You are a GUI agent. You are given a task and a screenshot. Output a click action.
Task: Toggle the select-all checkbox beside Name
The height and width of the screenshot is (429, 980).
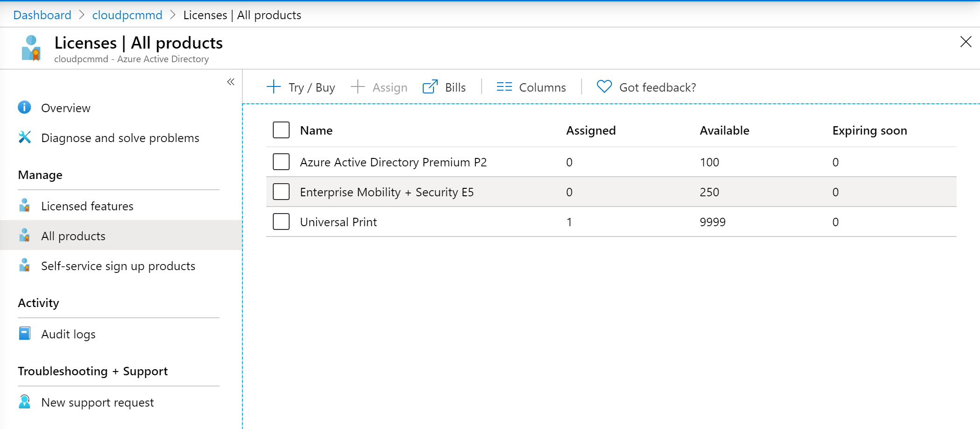click(x=281, y=130)
